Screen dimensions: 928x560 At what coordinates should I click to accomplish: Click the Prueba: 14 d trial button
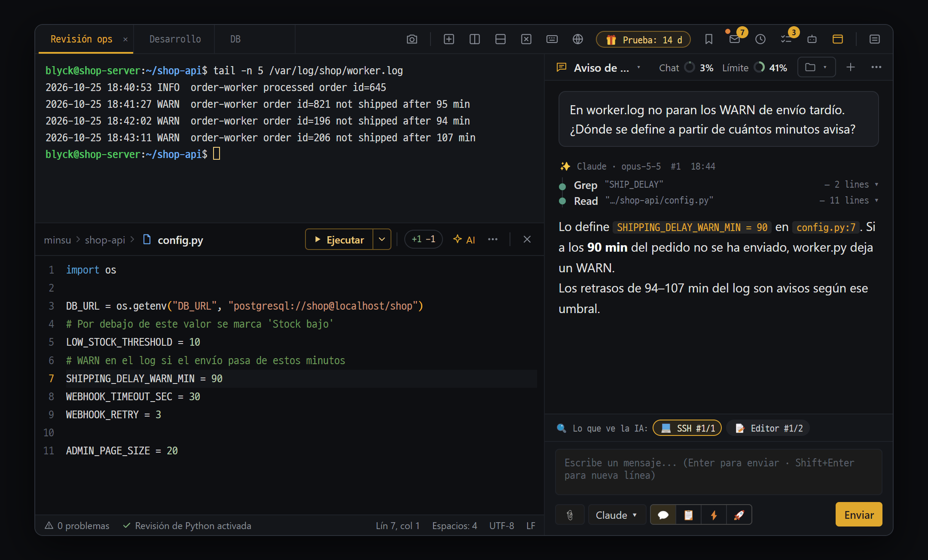(x=643, y=40)
